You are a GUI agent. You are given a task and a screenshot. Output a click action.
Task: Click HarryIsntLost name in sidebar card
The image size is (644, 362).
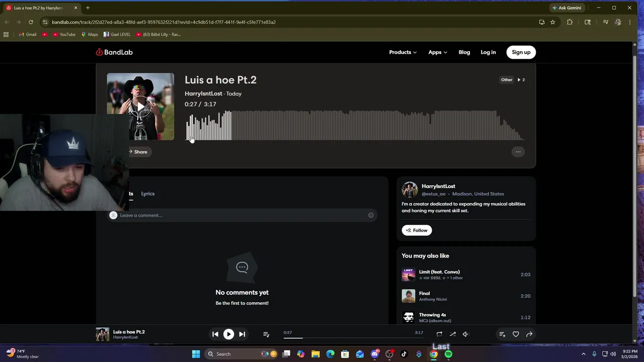[x=438, y=186]
